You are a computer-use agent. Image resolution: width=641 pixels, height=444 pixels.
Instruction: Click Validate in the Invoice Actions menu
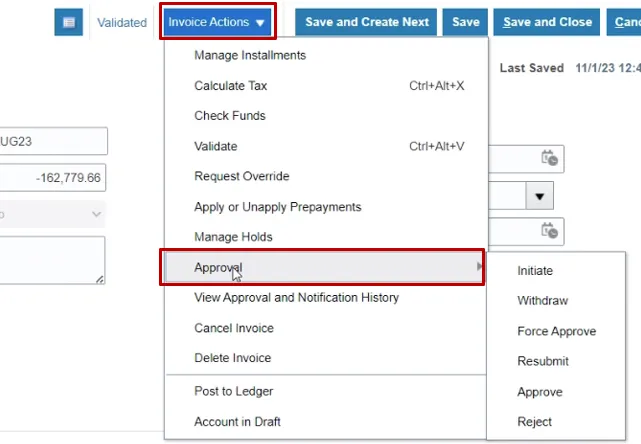pos(216,146)
